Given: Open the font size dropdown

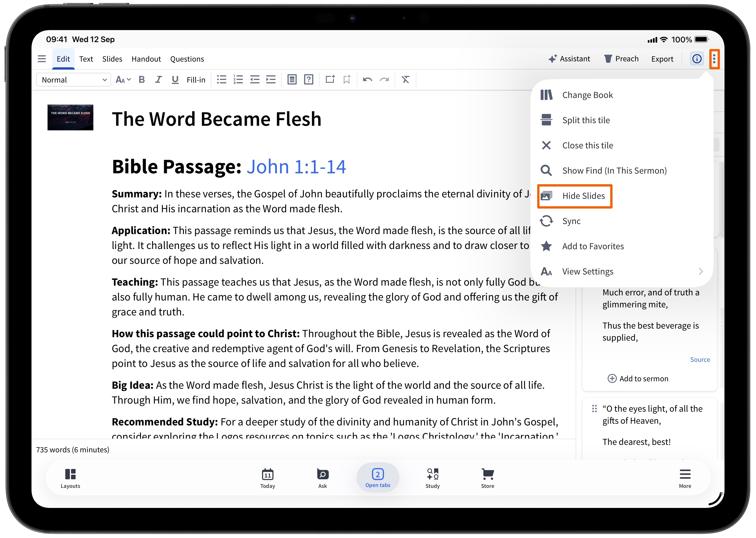Looking at the screenshot, I should click(x=123, y=80).
